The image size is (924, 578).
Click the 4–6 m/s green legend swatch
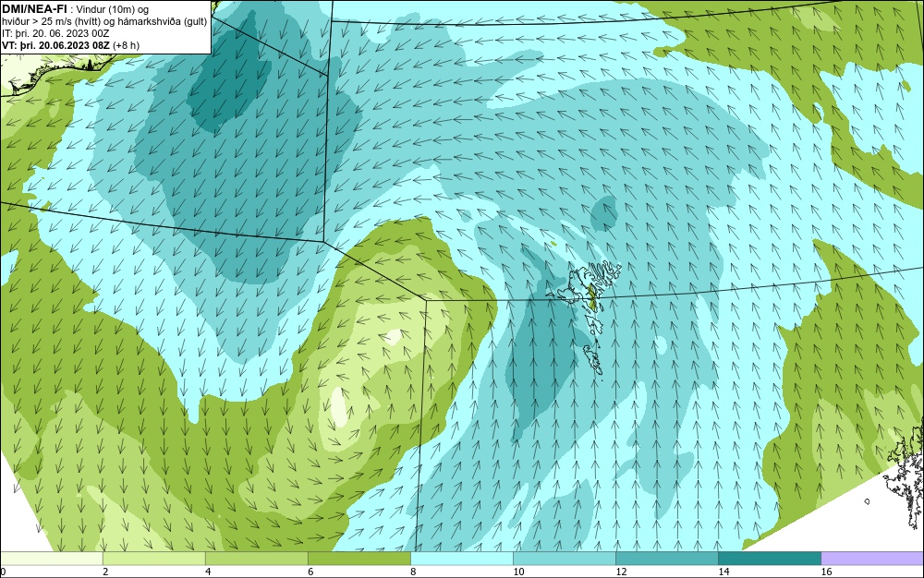pos(256,559)
